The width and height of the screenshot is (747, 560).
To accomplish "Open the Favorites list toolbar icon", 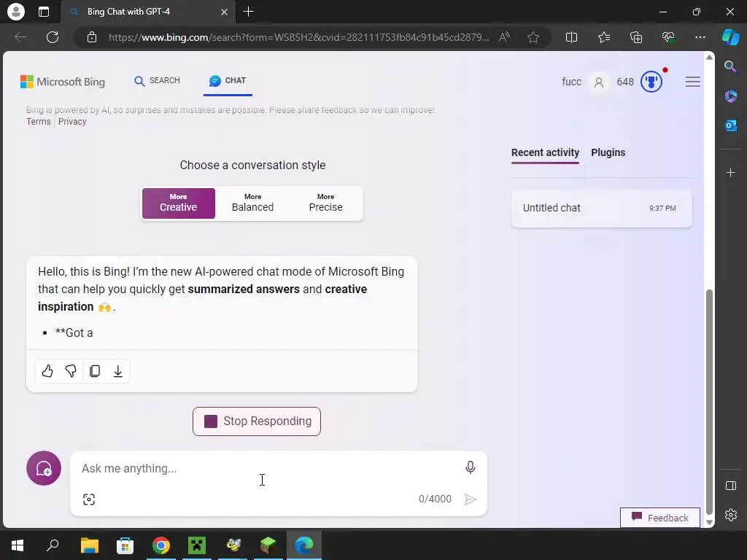I will point(603,37).
